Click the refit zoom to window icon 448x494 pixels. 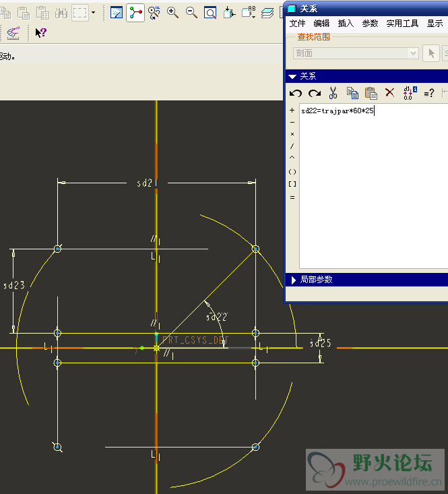pyautogui.click(x=210, y=13)
